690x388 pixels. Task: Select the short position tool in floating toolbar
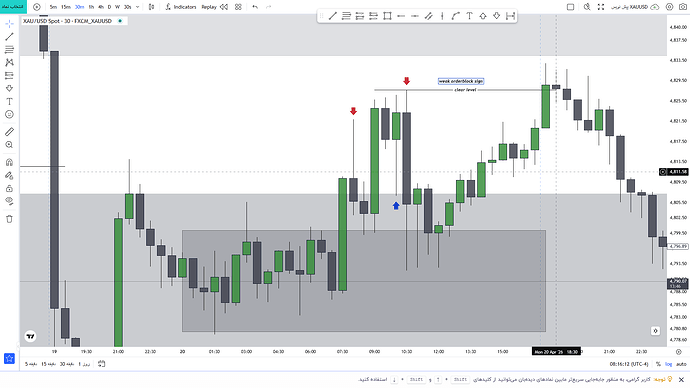(374, 16)
